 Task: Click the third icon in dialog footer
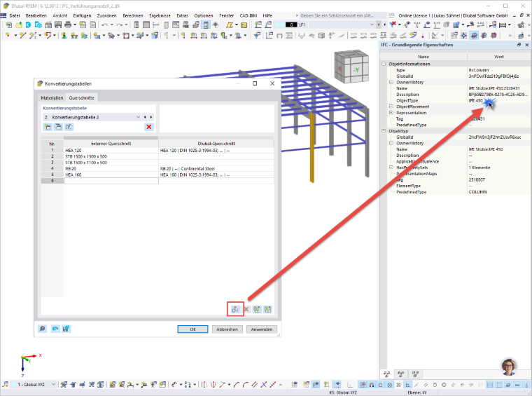66,329
